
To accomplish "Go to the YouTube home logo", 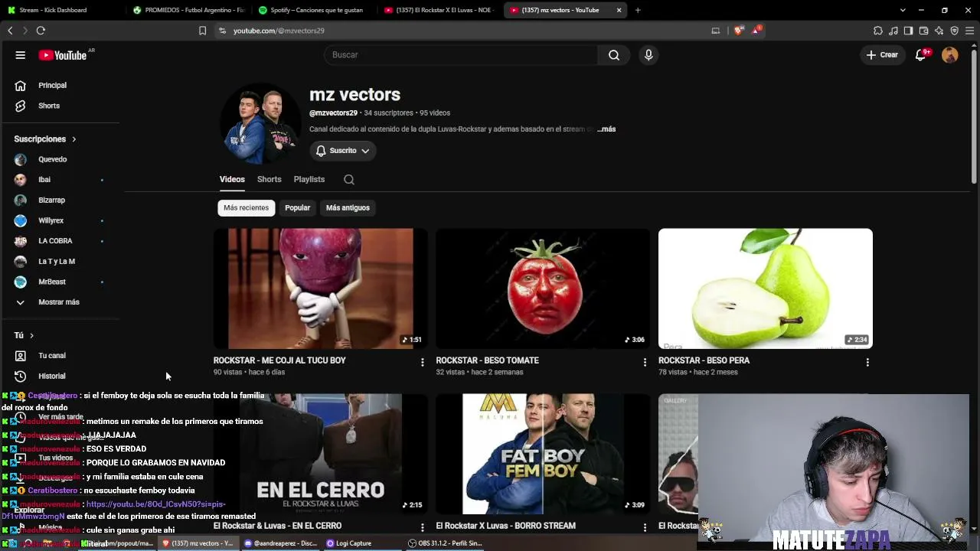I will pyautogui.click(x=63, y=55).
